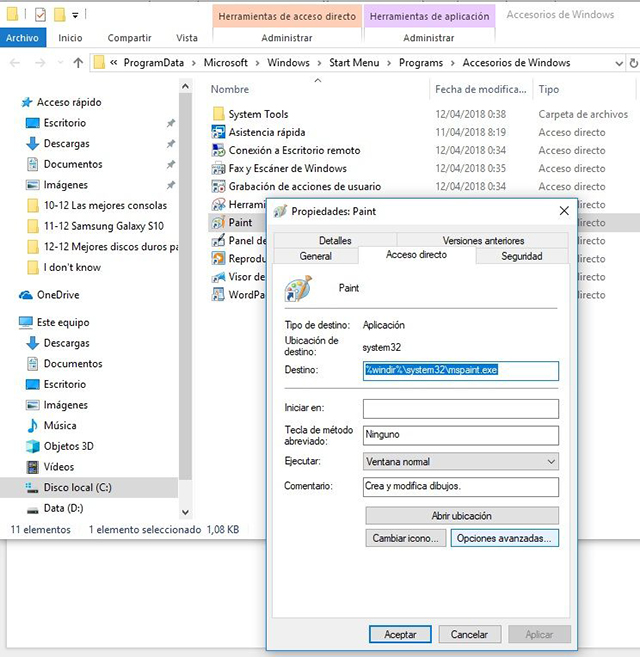Go up one folder with the up arrow

(78, 63)
